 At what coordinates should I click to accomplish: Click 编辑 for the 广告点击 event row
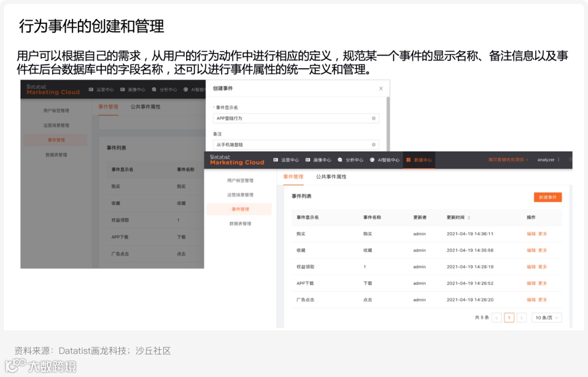531,300
